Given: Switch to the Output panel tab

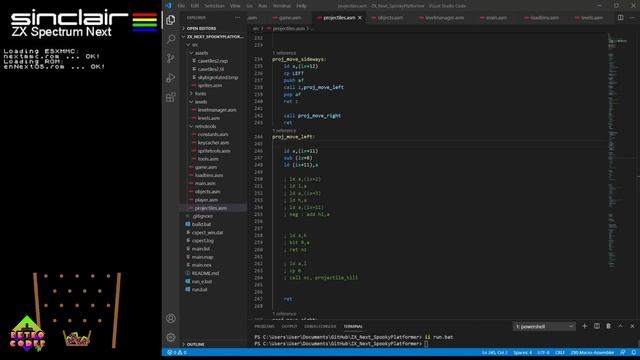Looking at the screenshot, I should (289, 326).
